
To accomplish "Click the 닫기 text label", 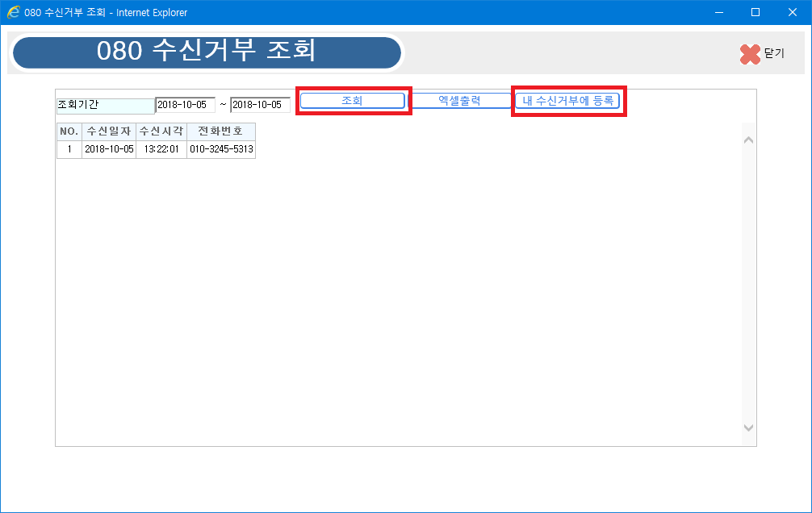I will coord(774,53).
